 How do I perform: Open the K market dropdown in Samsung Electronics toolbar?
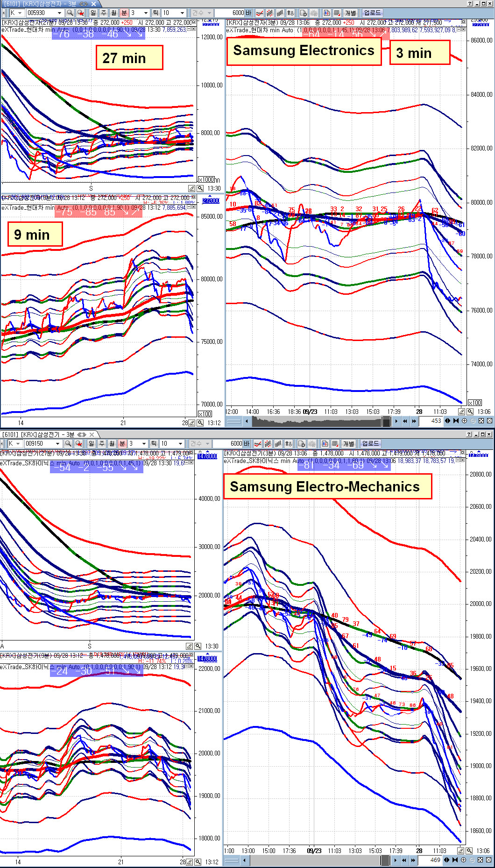click(x=20, y=13)
